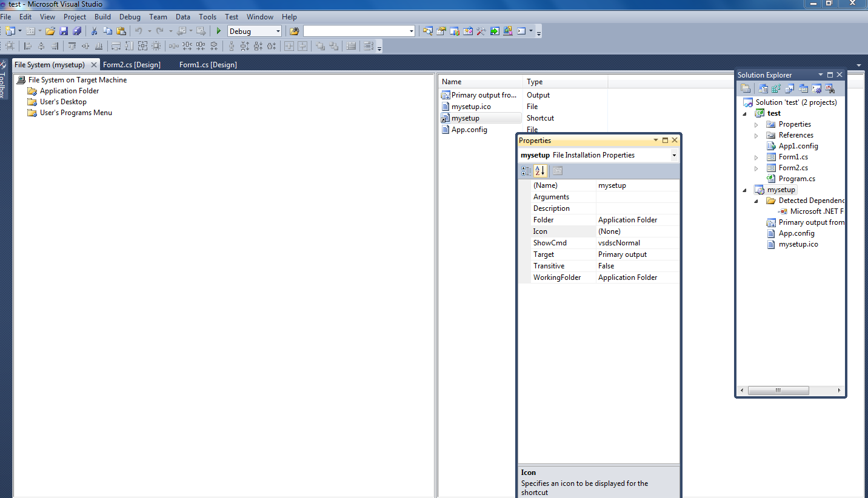Sort file list by Name column header
Image resolution: width=868 pixels, height=498 pixels.
coord(481,82)
